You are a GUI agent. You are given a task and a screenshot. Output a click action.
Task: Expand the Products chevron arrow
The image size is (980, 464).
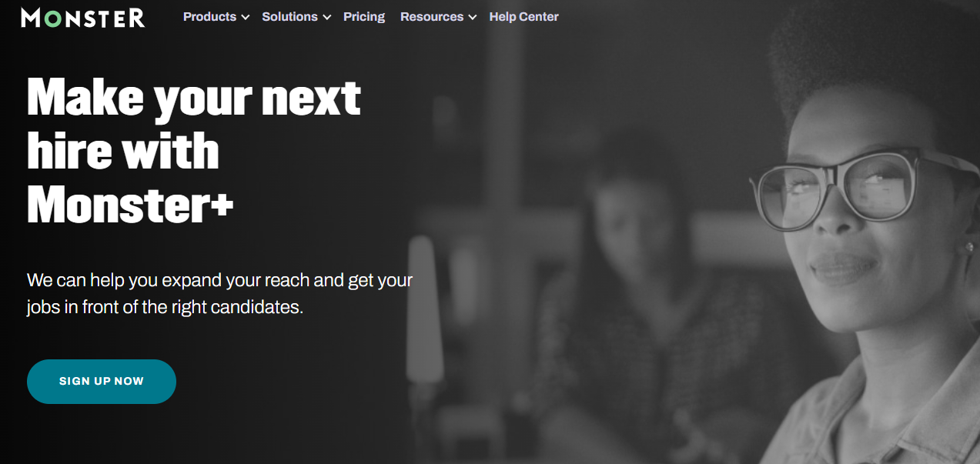click(x=245, y=17)
